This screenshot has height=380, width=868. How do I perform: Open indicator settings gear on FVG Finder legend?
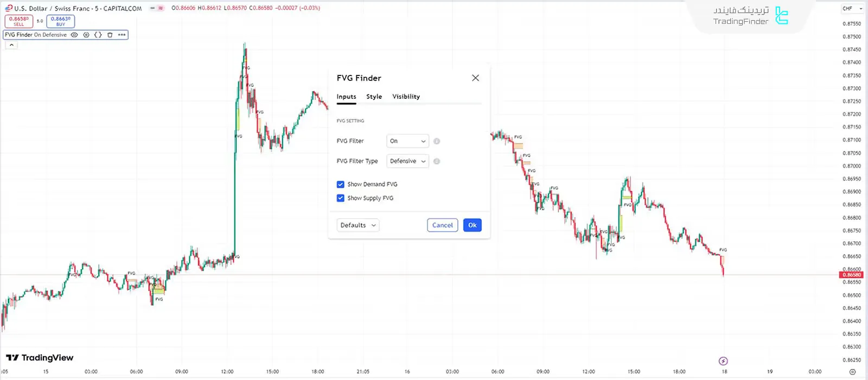click(x=86, y=35)
